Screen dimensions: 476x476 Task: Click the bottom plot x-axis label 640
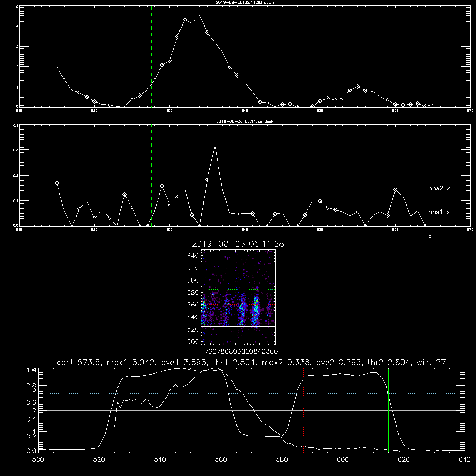(x=465, y=460)
